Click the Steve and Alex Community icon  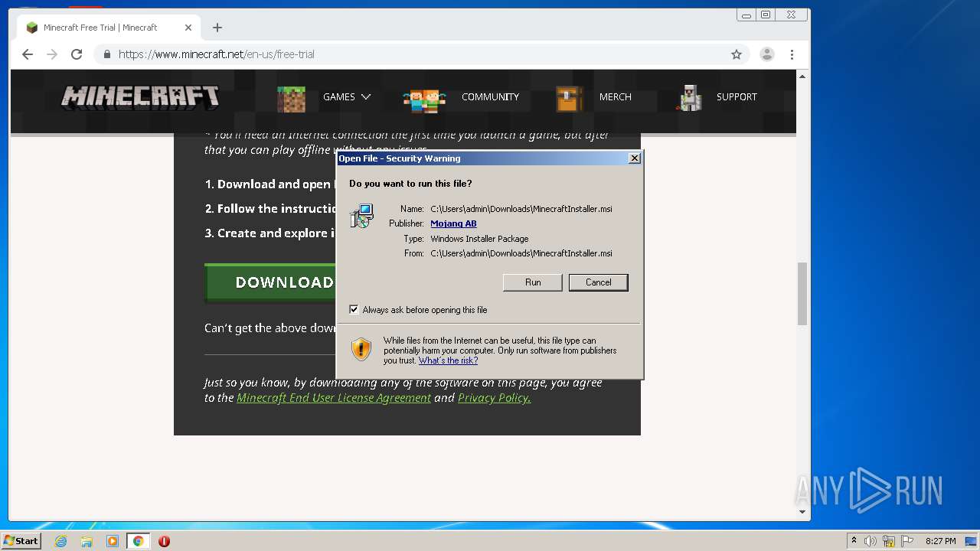424,99
